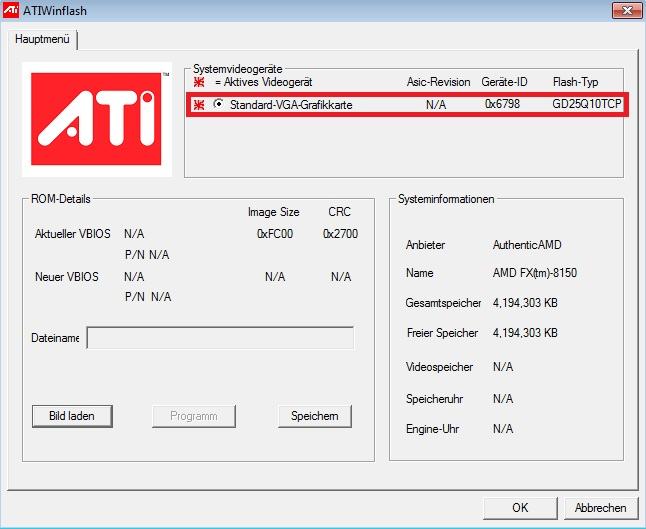Click the red asterisk beside Standard-VGA-Grafikkarte

coord(199,105)
